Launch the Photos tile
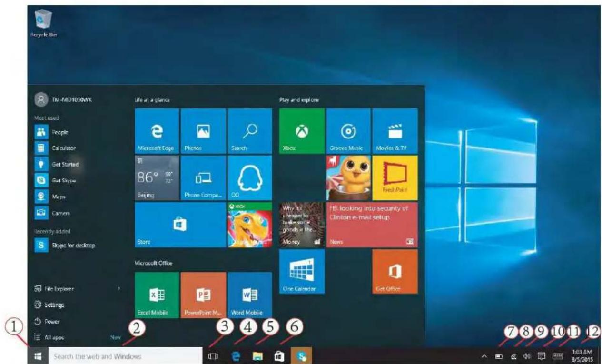Viewport: 602px width, 364px height. pyautogui.click(x=203, y=131)
